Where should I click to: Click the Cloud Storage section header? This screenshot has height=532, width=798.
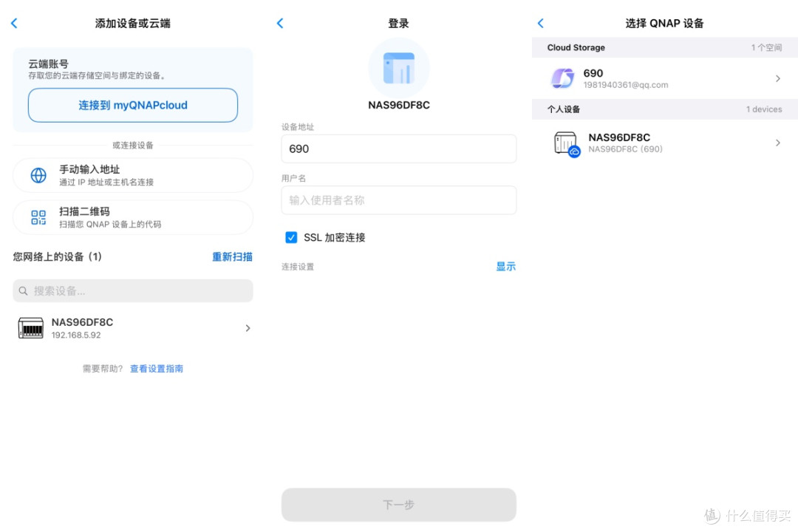(665, 47)
